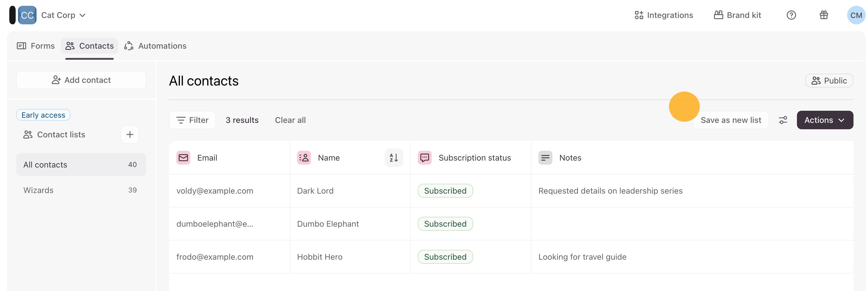
Task: Switch to the Automations tab
Action: [155, 46]
